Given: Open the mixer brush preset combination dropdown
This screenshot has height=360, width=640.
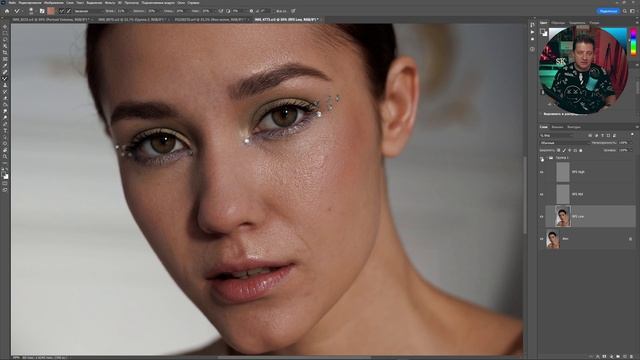Looking at the screenshot, I should (x=90, y=11).
